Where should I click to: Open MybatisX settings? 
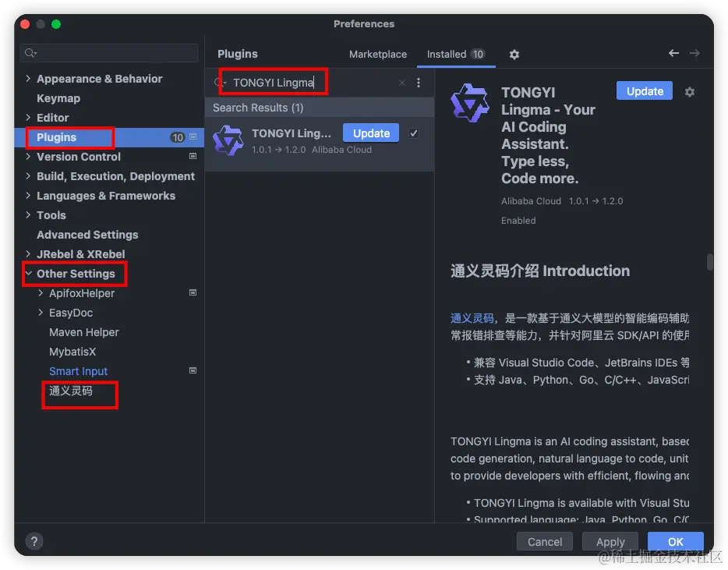click(x=72, y=352)
